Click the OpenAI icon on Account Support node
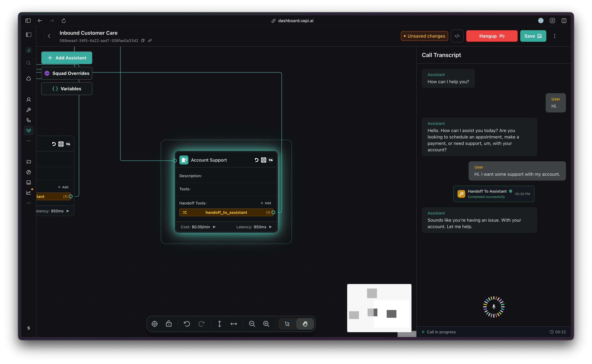This screenshot has width=592, height=364. (264, 160)
